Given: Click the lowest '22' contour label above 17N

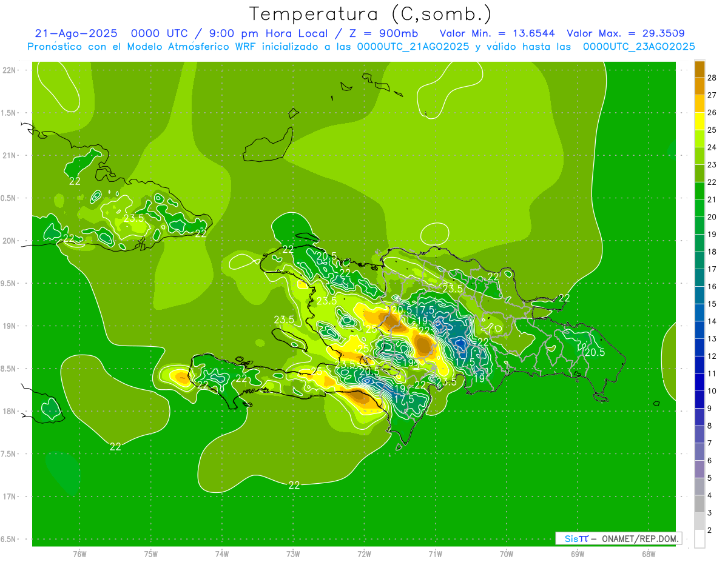Looking at the screenshot, I should tap(294, 485).
